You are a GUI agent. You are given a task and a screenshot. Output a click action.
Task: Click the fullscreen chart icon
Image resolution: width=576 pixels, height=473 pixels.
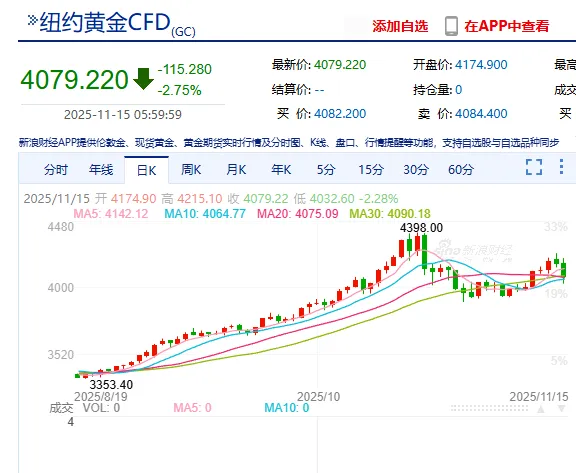pos(534,167)
